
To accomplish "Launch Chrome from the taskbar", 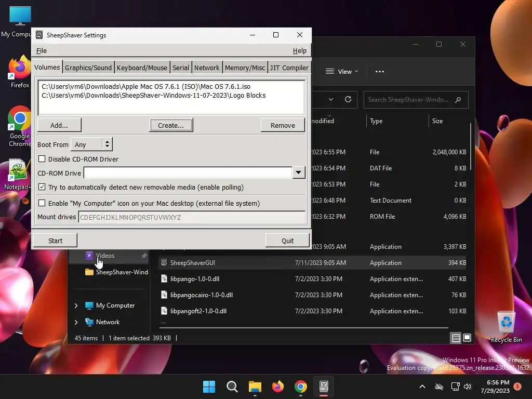I will pos(301,387).
